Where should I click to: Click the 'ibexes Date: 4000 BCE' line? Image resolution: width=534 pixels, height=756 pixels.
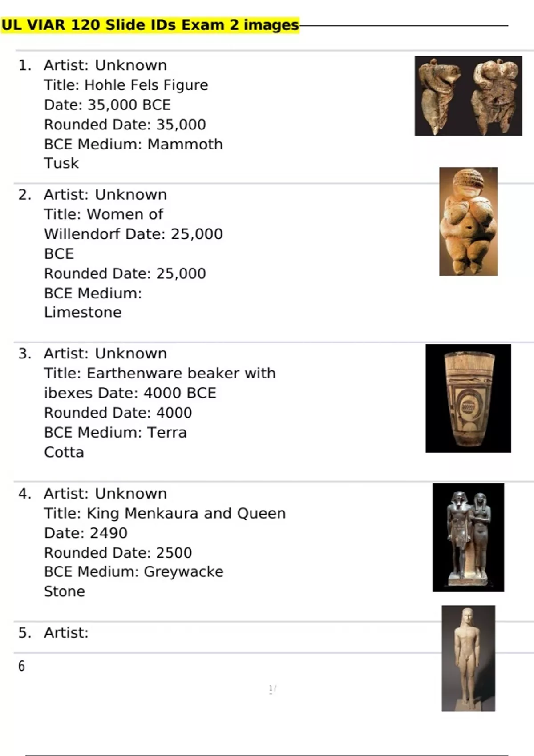[130, 393]
